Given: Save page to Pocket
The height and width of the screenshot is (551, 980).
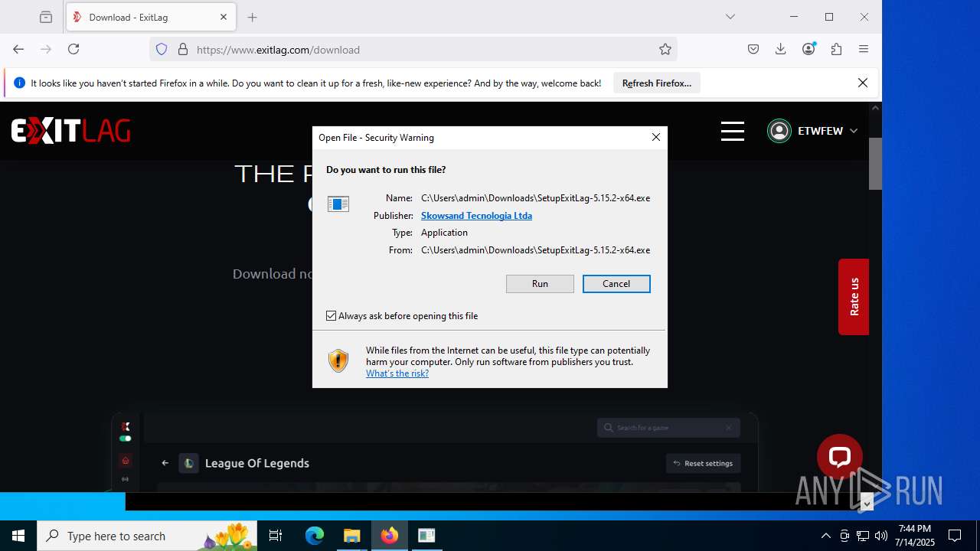Looking at the screenshot, I should click(753, 49).
